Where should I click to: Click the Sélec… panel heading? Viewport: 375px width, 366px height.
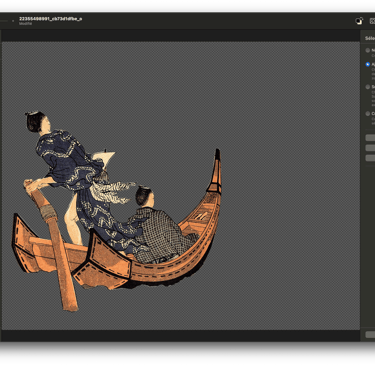(370, 38)
